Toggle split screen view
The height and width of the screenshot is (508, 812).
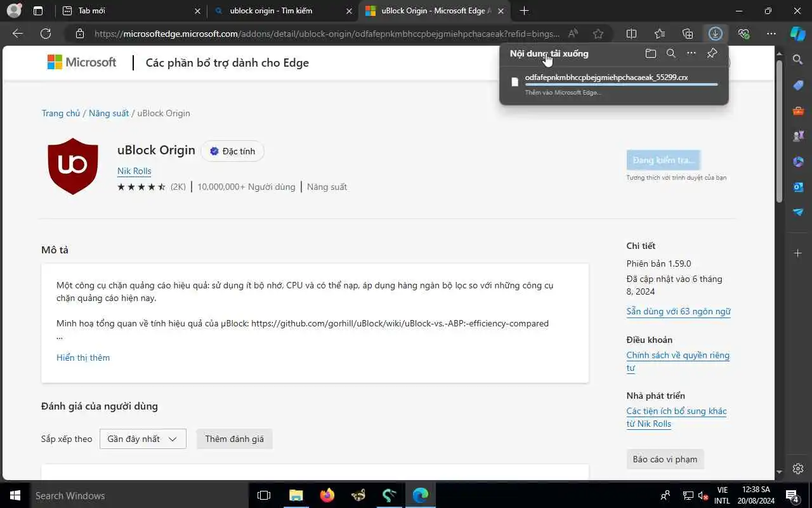point(632,34)
